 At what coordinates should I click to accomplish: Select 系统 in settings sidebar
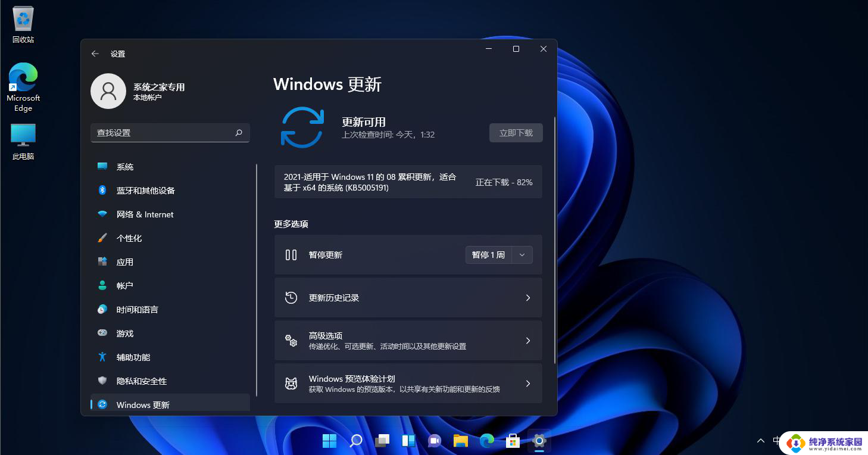pos(170,167)
